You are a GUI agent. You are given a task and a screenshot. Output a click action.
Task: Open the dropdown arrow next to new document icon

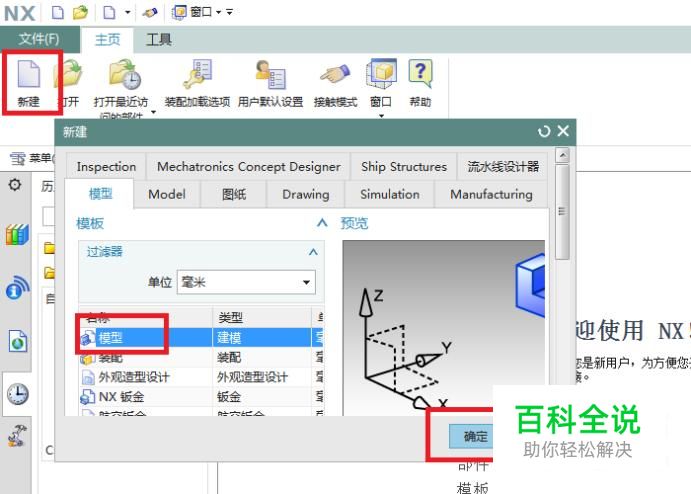[127, 12]
